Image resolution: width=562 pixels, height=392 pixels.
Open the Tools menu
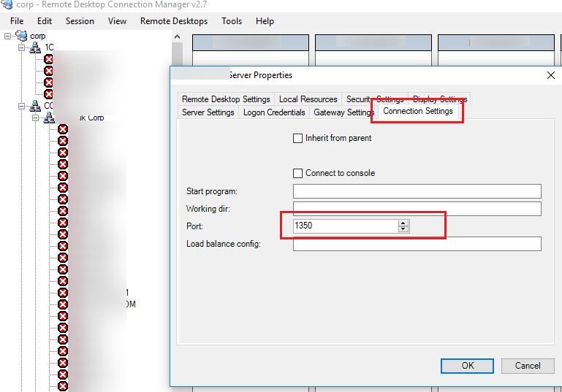[x=232, y=21]
